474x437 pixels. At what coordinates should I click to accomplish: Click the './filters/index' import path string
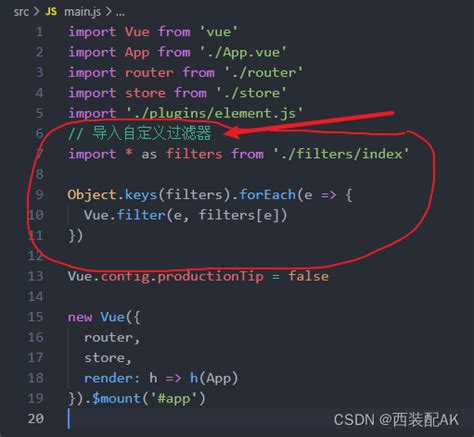(x=341, y=154)
